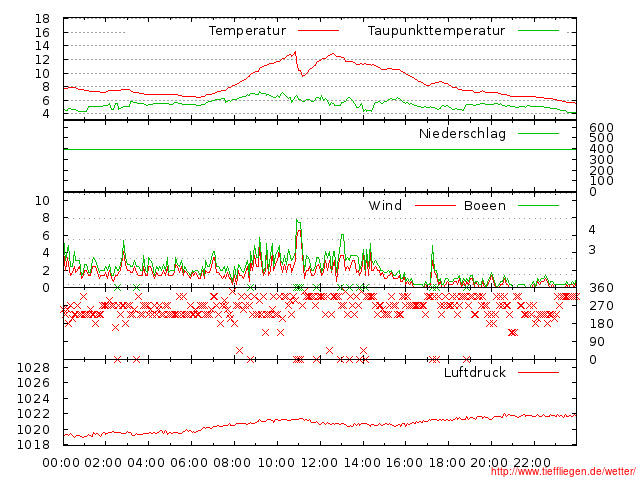Click the 06:00 time axis label

(189, 463)
